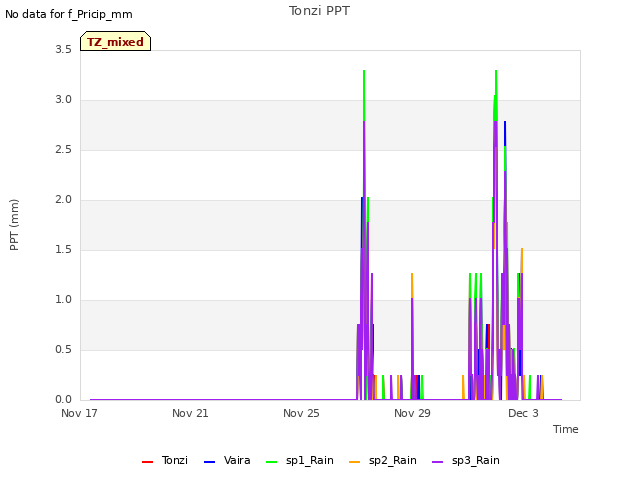Viewport: 640px width, 480px height.
Task: Click the 1.0 y-axis tick label
Action: pos(64,300)
